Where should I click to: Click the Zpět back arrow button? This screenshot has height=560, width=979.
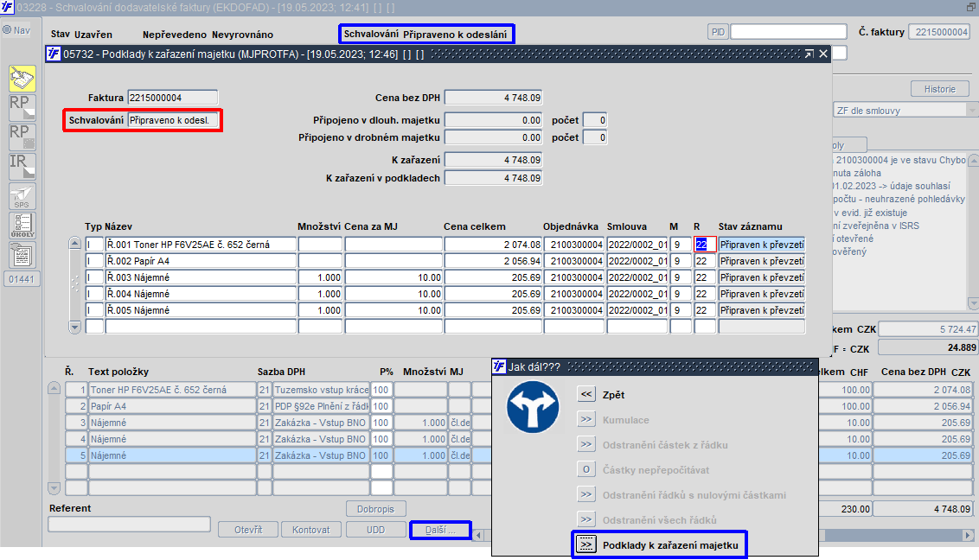click(586, 394)
